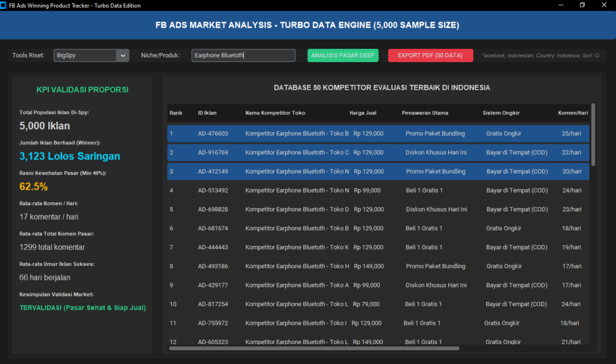Select row with ID AD-493186

click(378, 266)
